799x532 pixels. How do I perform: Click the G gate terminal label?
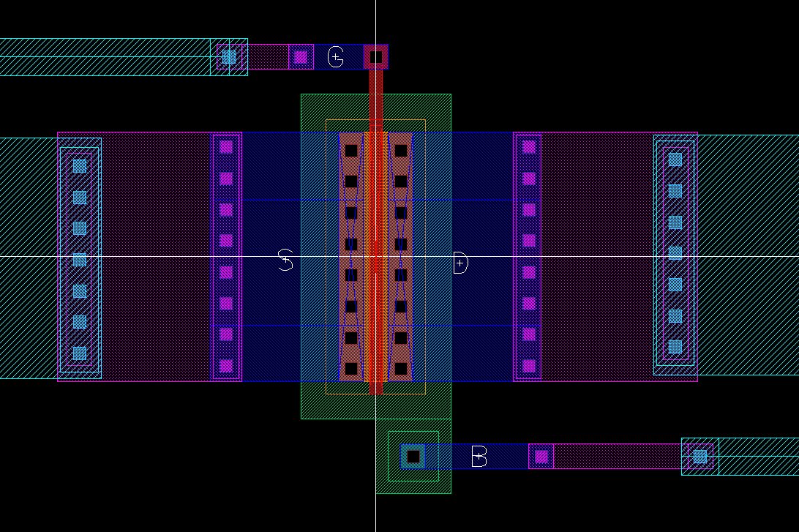[335, 54]
